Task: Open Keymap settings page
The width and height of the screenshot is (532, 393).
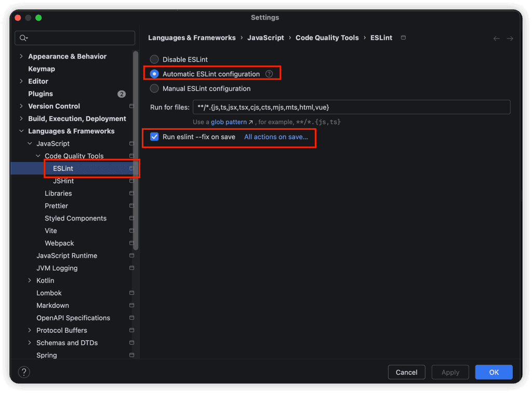Action: point(42,69)
